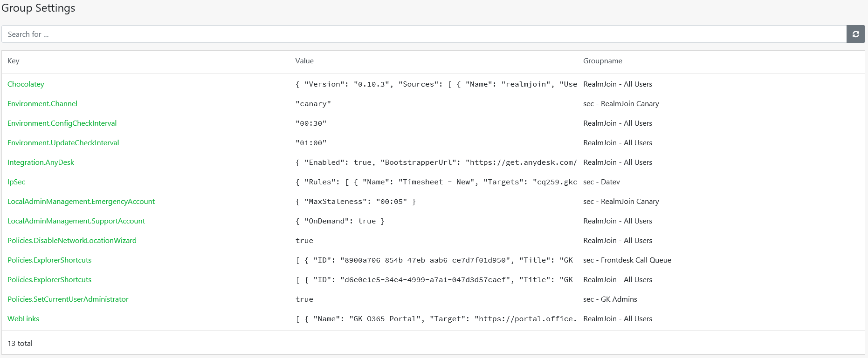
Task: Click the Key column header
Action: 14,61
